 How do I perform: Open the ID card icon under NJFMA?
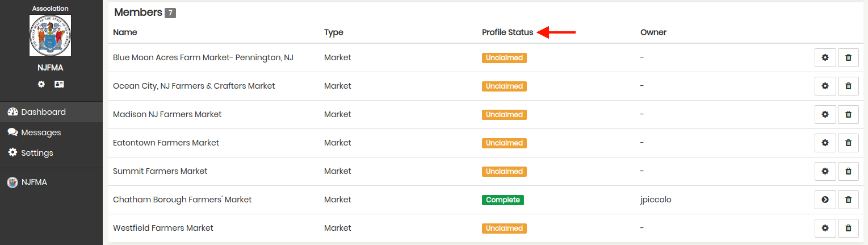(59, 84)
